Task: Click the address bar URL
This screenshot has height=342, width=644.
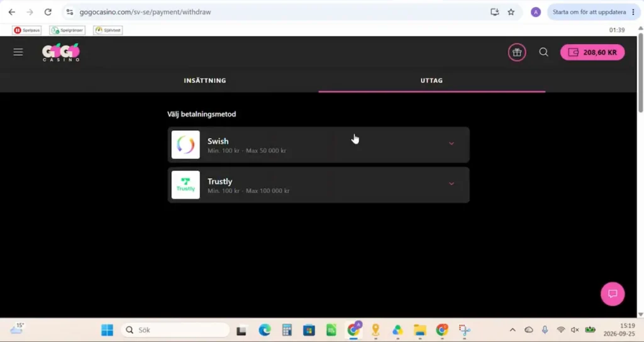Action: (145, 13)
